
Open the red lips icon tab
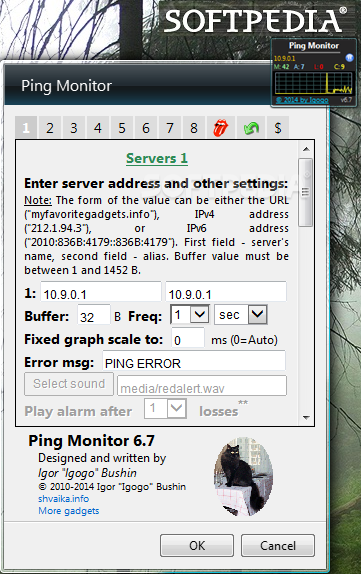point(221,128)
